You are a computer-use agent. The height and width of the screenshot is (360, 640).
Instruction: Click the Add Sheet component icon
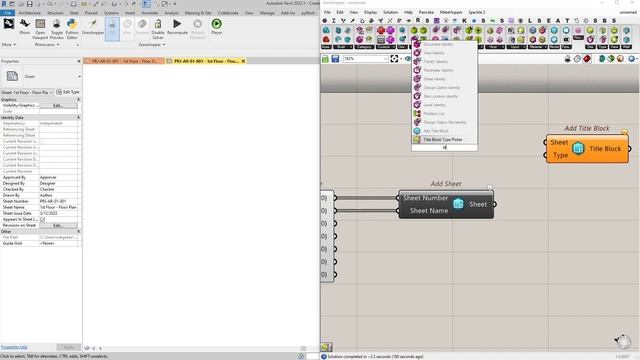pos(458,204)
